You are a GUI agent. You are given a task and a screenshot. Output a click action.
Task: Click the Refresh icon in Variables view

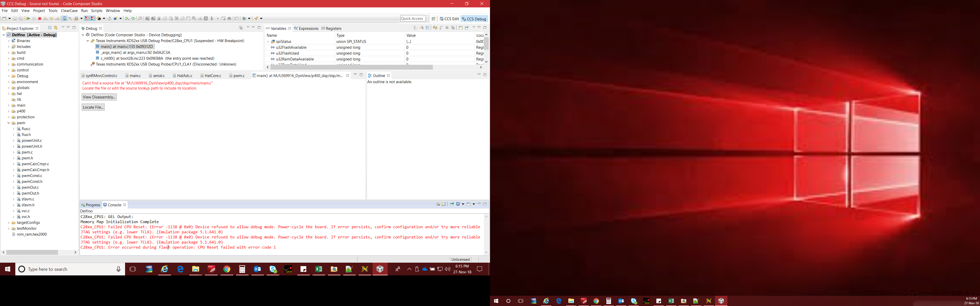[435, 28]
